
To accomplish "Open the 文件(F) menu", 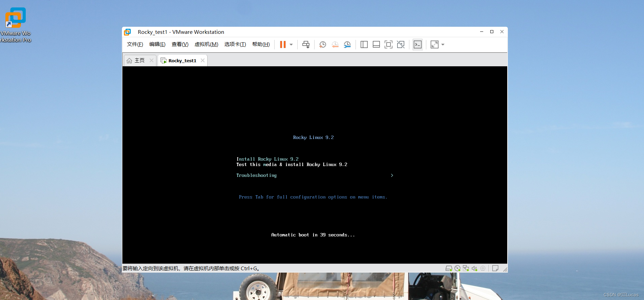I will (135, 44).
